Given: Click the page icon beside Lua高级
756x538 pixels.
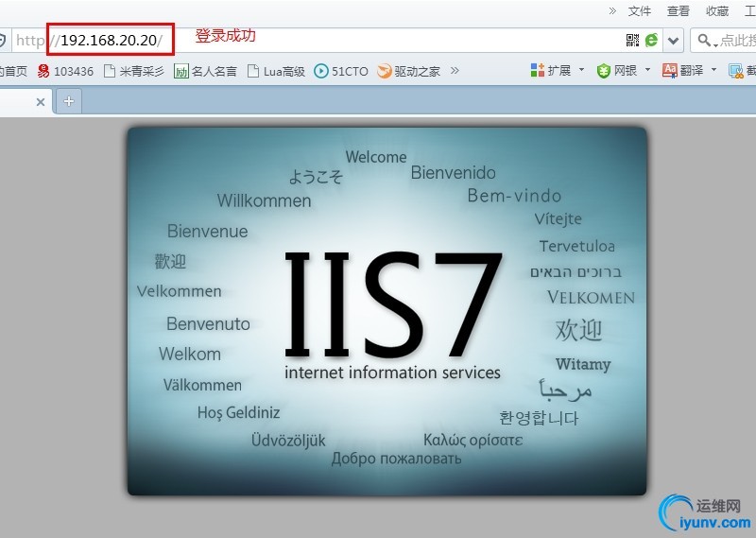Looking at the screenshot, I should 252,72.
